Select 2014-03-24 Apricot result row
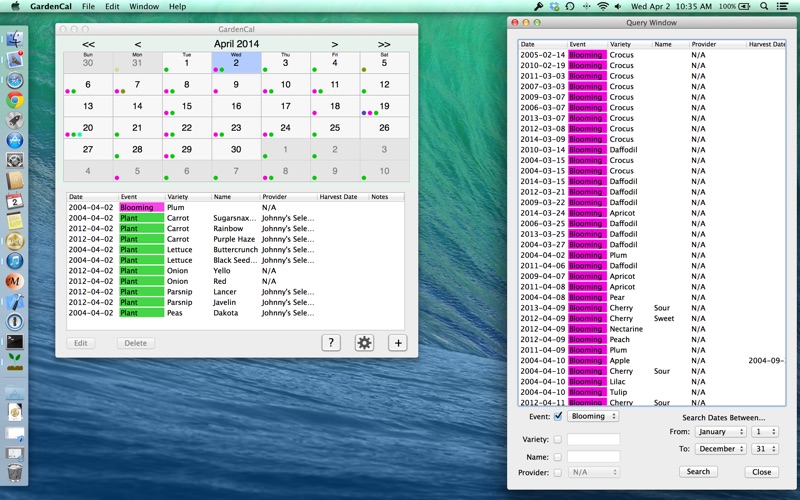800x500 pixels. coord(652,213)
